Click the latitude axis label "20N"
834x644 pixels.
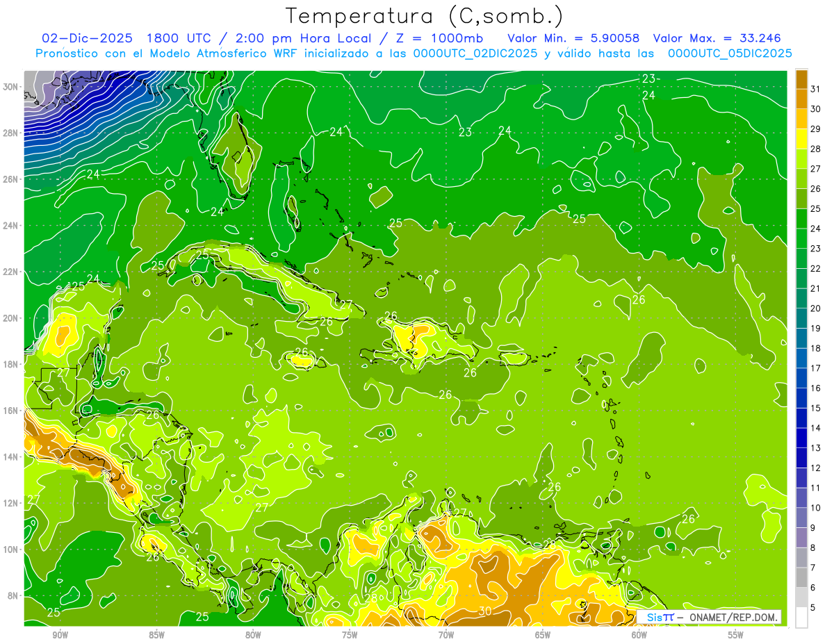tap(12, 318)
